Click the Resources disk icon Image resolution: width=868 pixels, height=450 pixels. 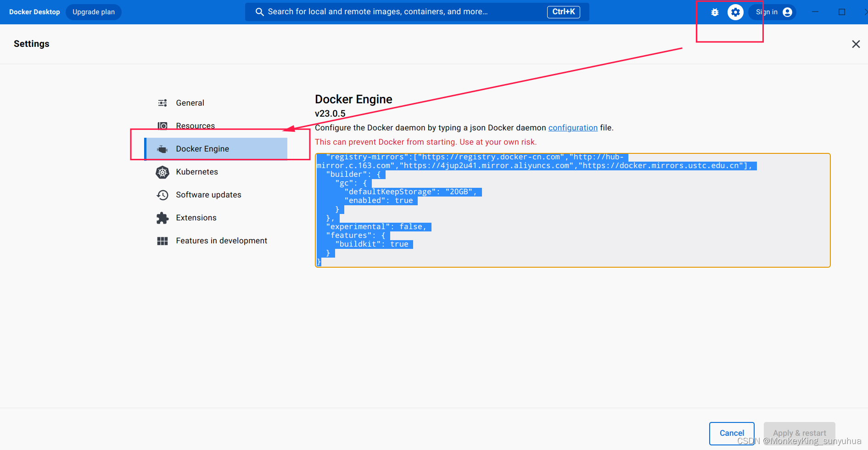pyautogui.click(x=162, y=126)
